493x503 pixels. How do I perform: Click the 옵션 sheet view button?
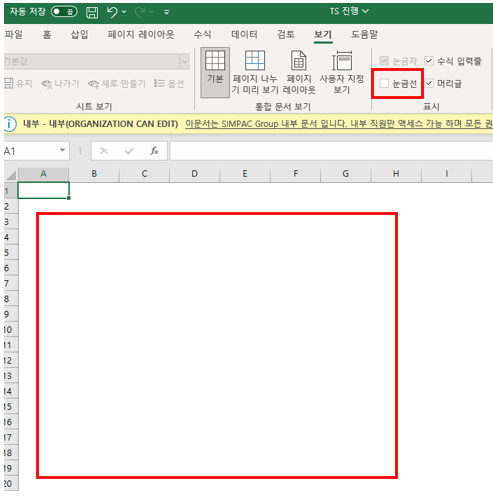[x=169, y=84]
